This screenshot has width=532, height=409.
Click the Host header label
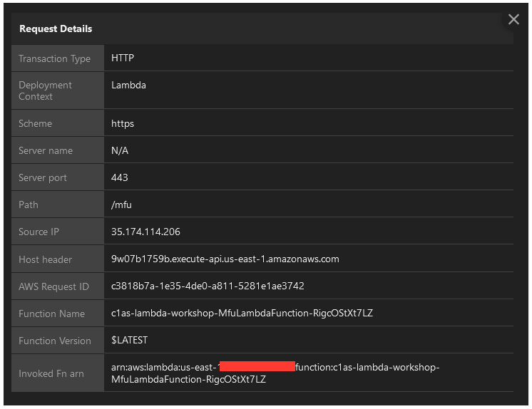[45, 260]
